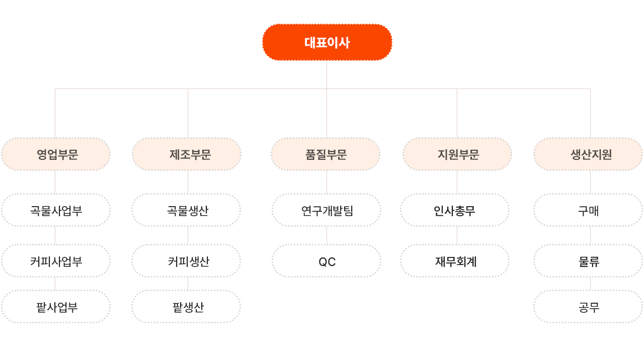Click the 커피생산 team box
This screenshot has width=644, height=357.
pyautogui.click(x=187, y=261)
